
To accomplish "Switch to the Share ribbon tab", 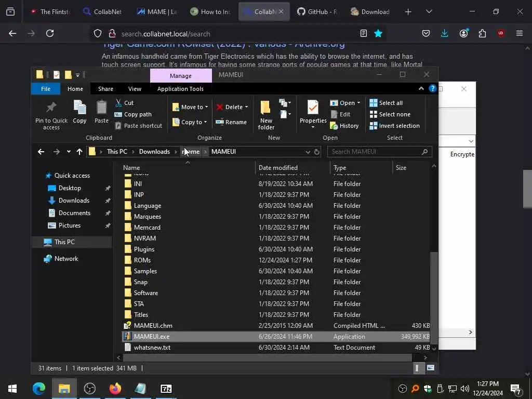I will (105, 89).
